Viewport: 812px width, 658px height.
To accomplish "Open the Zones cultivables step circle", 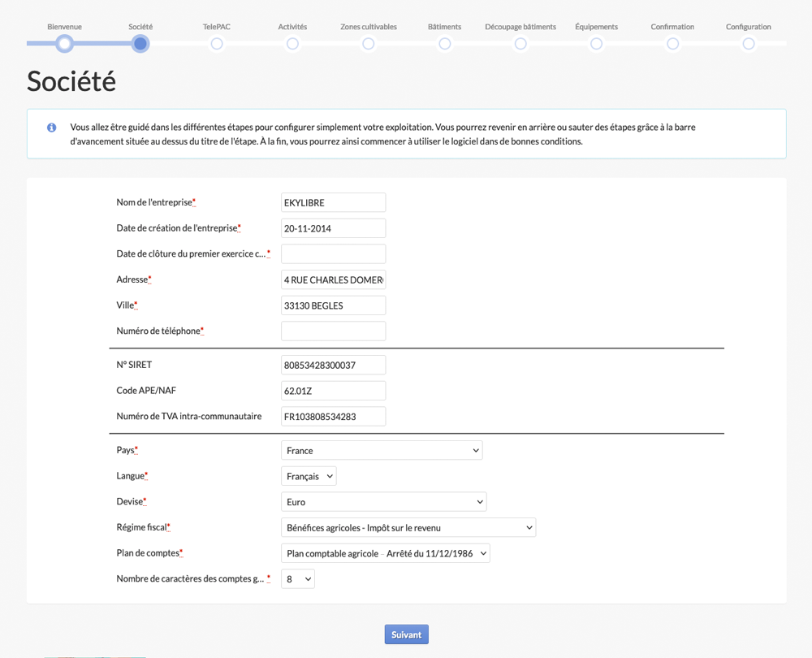I will click(369, 44).
